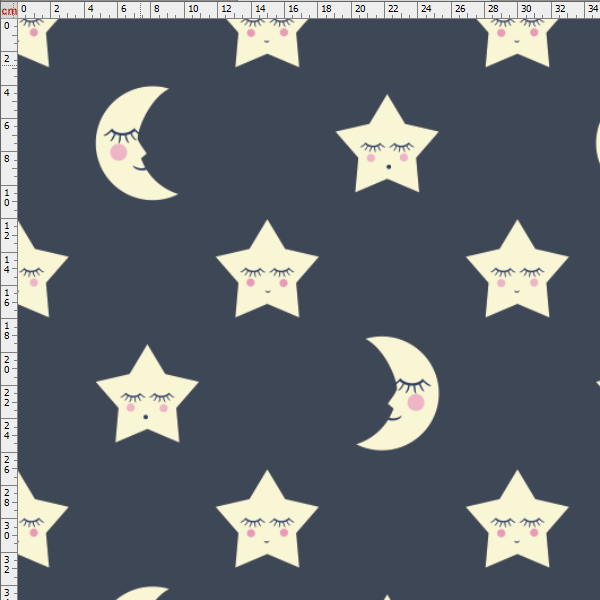Viewport: 600px width, 600px height.
Task: Click the 4 mark on the vertical ruler
Action: tap(7, 93)
